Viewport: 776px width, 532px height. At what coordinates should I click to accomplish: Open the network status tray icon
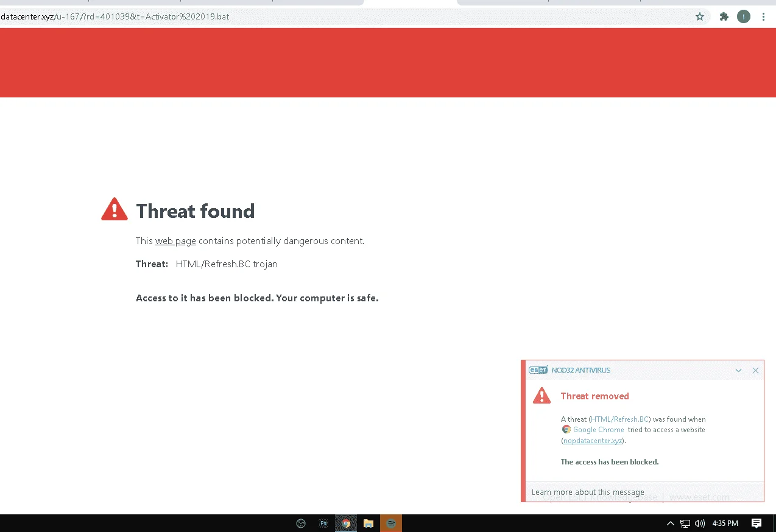click(685, 523)
